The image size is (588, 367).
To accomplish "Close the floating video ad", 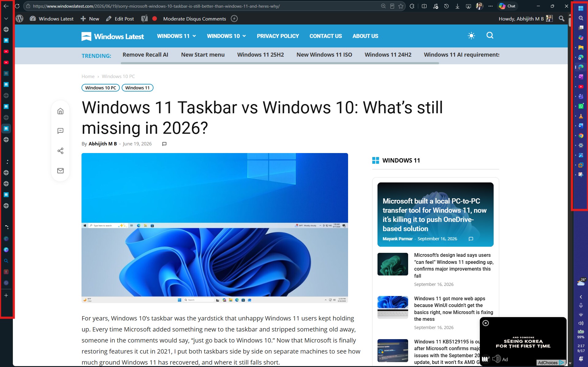I will point(486,323).
